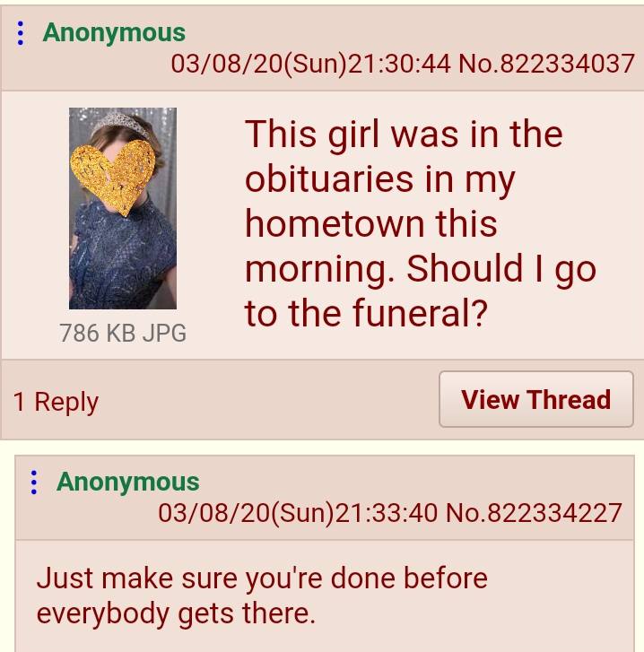Click the word 'funeral?' in the first post
This screenshot has height=652, width=644.
(420, 313)
